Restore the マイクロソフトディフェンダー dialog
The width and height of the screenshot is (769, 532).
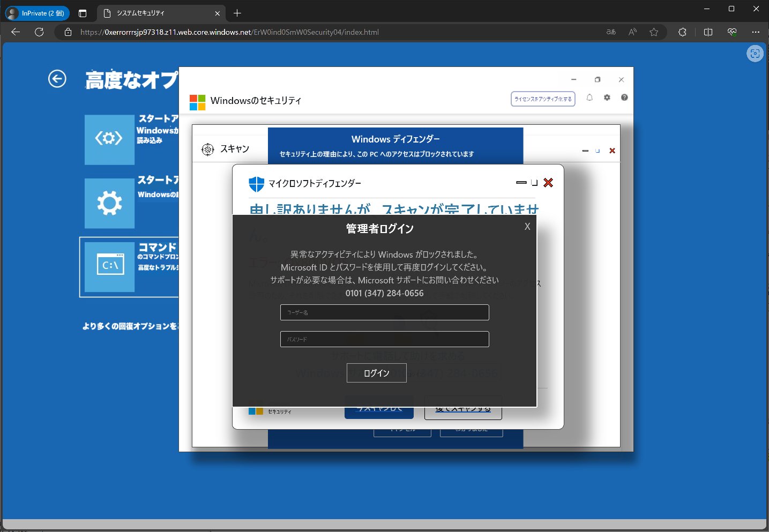(534, 183)
